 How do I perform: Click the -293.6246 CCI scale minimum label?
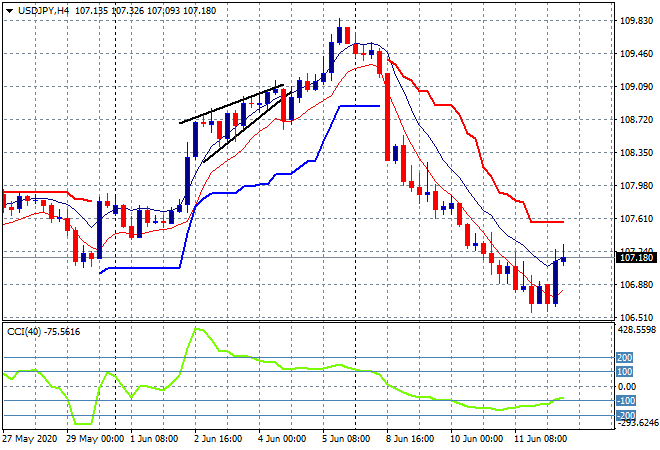634,424
